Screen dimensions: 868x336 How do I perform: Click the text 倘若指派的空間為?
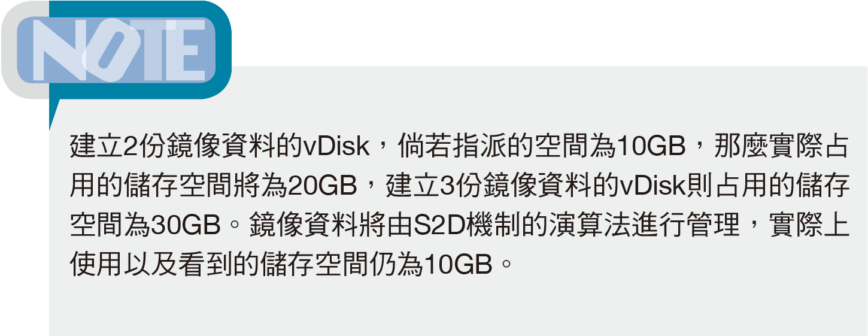(x=506, y=147)
